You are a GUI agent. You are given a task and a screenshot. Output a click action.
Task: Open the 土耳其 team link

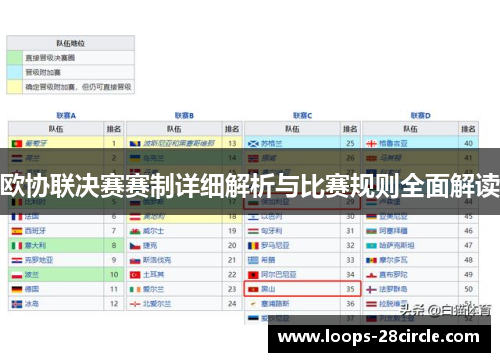154,275
